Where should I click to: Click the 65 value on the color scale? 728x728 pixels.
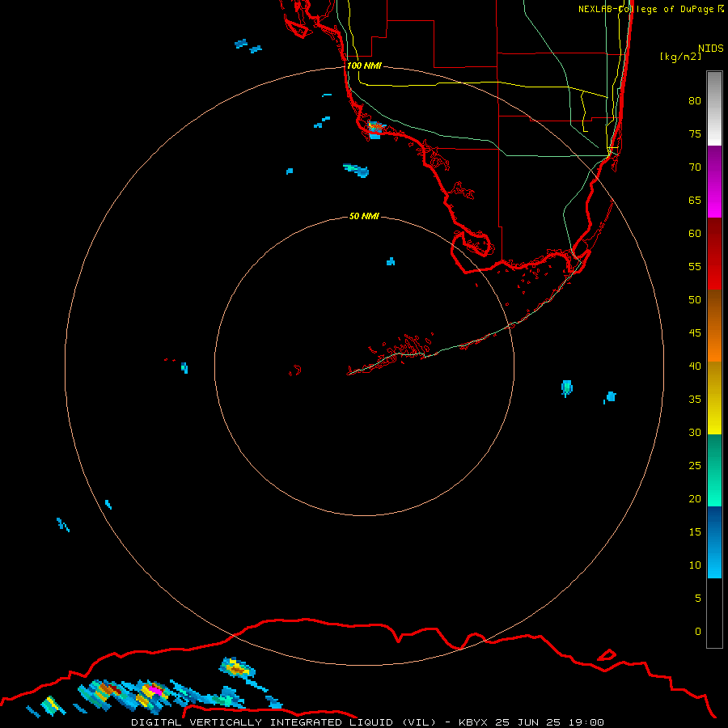coord(695,200)
